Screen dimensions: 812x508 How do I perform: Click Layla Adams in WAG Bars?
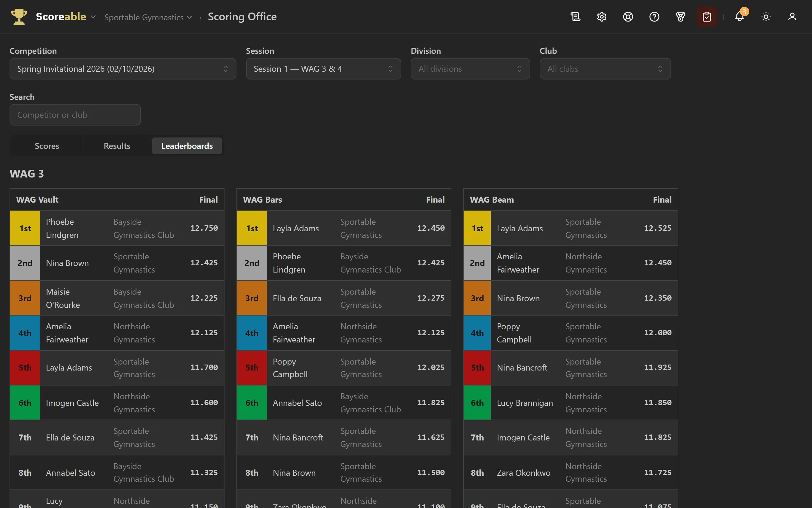tap(296, 228)
